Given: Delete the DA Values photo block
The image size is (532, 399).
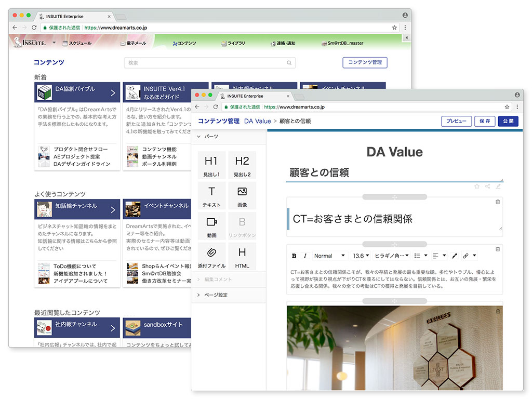Looking at the screenshot, I should 498,311.
